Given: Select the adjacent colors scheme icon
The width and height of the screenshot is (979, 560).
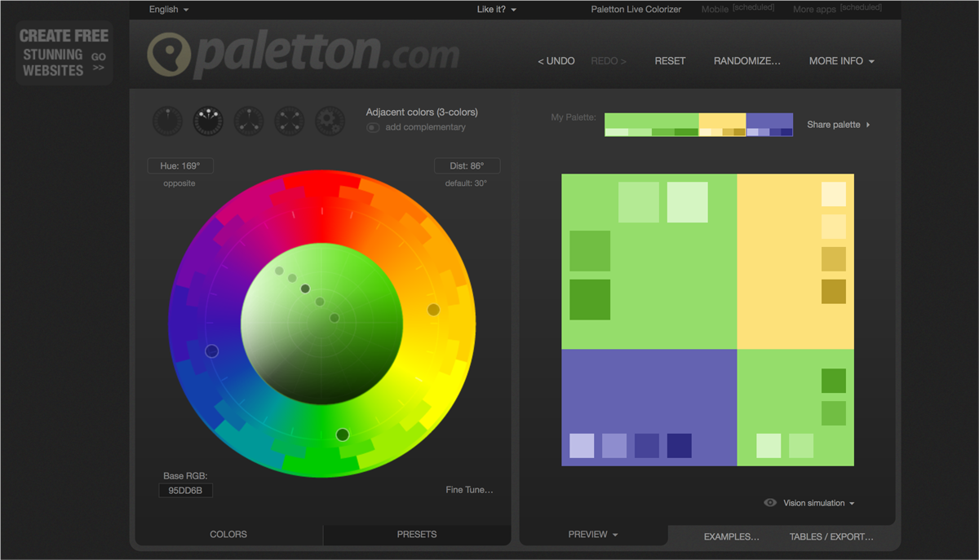Looking at the screenshot, I should 208,120.
